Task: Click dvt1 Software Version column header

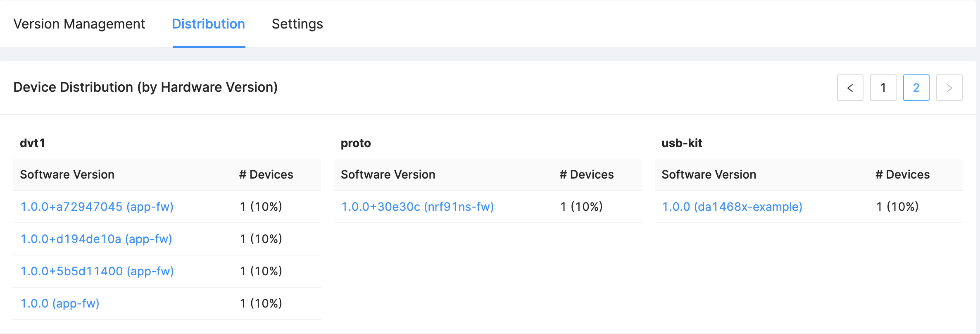Action: 67,174
